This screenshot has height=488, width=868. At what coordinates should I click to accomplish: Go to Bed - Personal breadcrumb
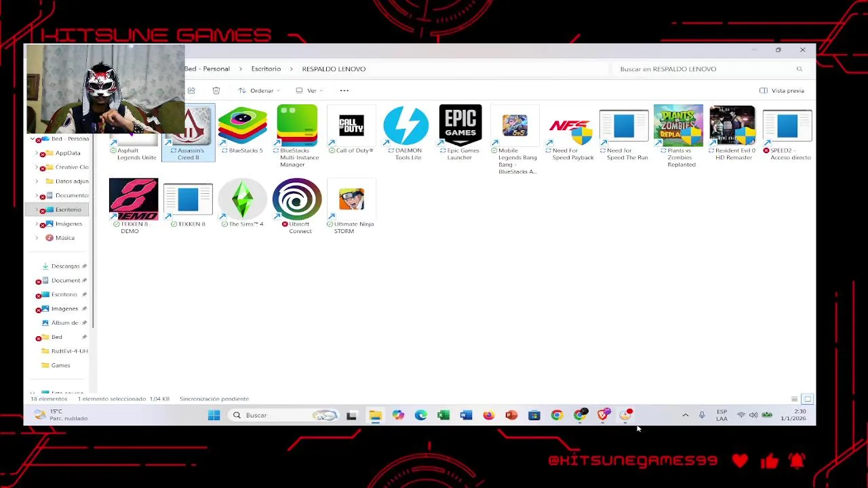pos(207,69)
